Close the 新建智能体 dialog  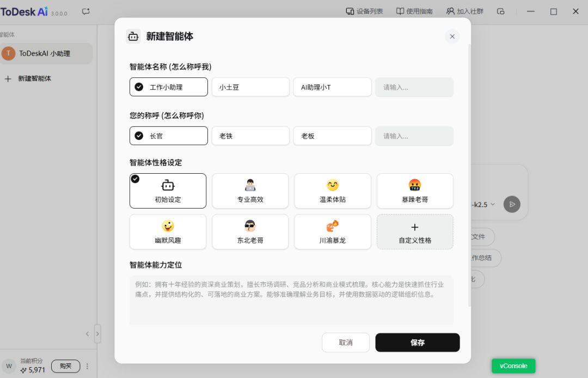coord(452,36)
